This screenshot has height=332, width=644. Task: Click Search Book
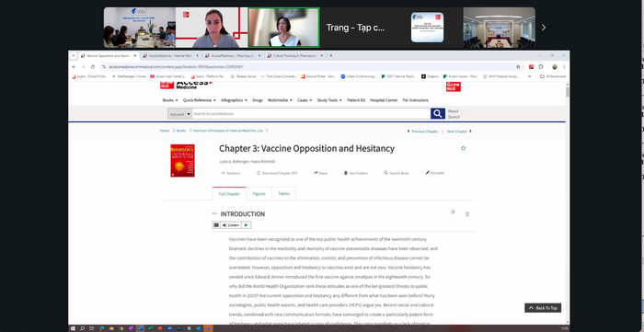397,173
